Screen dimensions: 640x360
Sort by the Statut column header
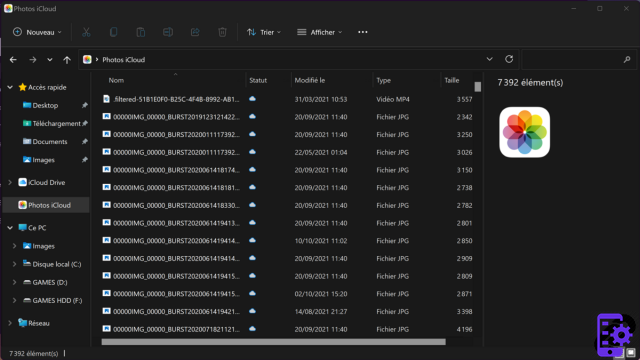[258, 80]
